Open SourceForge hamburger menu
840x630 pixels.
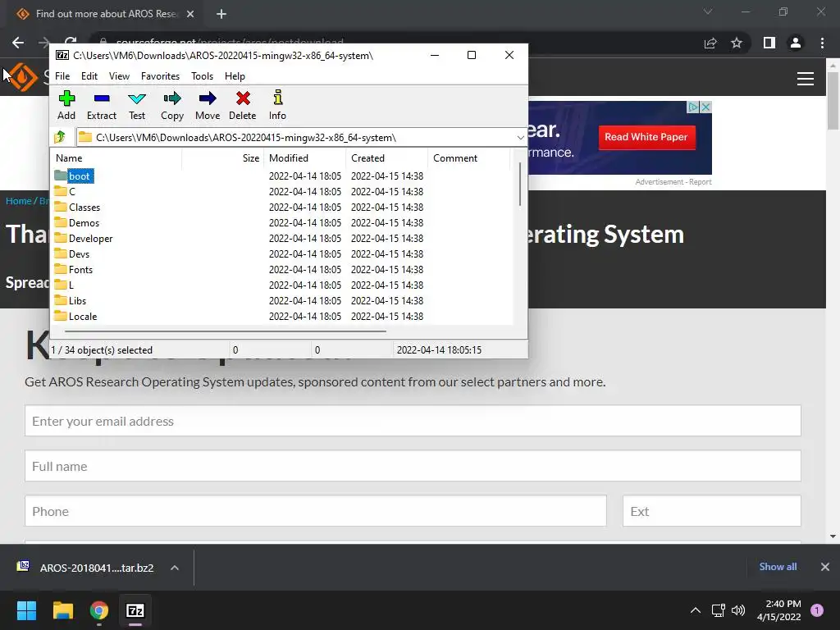coord(806,79)
